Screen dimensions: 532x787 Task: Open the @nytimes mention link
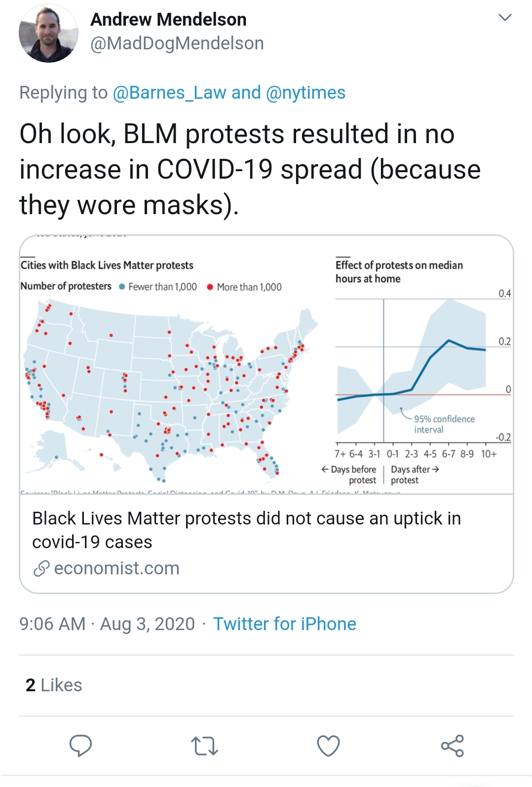click(x=305, y=93)
